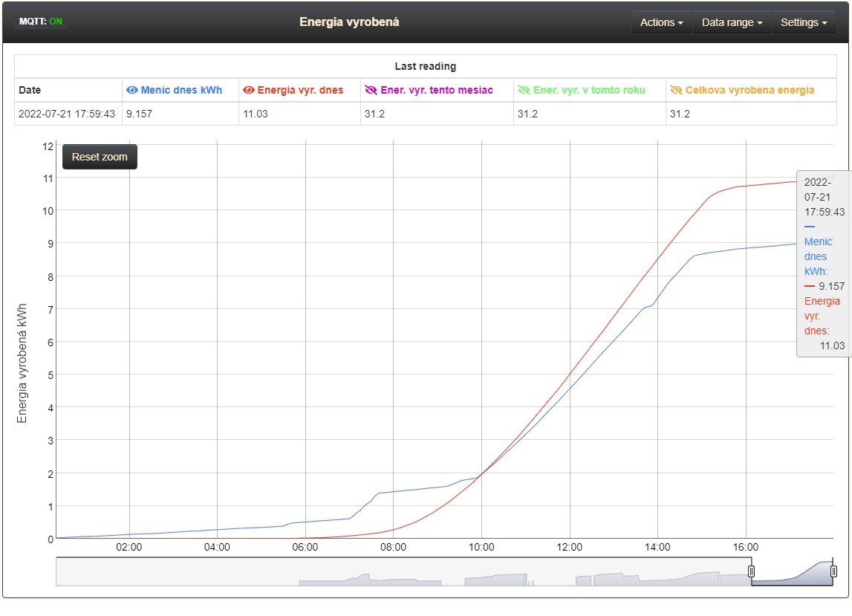
Task: Expand the Data range dropdown
Action: [x=732, y=22]
